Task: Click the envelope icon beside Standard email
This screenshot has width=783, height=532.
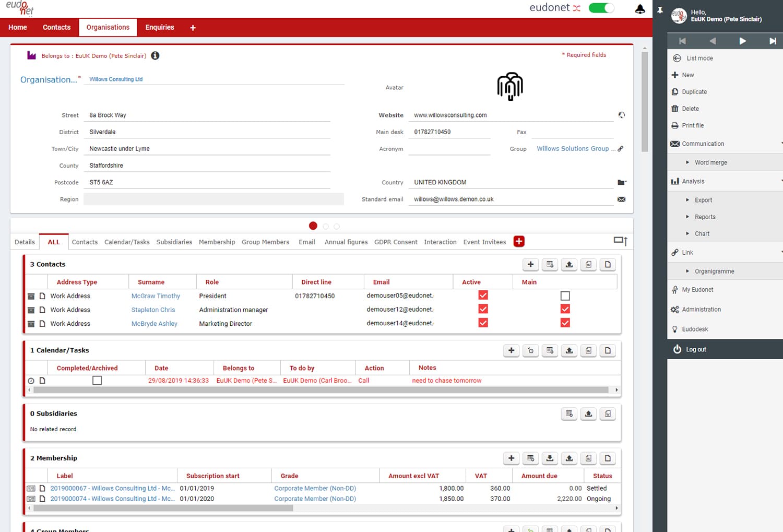Action: [x=621, y=199]
